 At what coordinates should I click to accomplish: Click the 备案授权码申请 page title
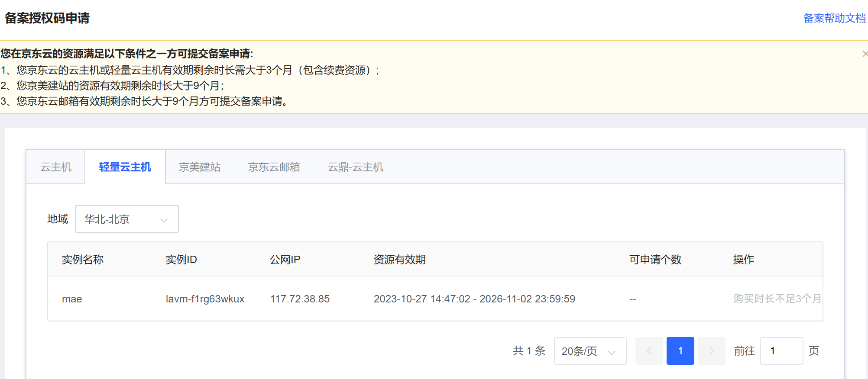click(x=47, y=18)
